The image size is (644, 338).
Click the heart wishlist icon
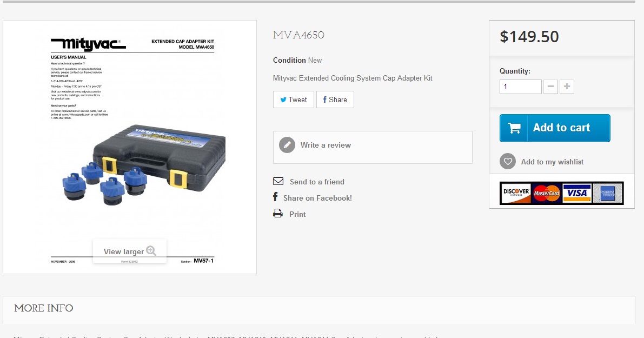coord(508,161)
